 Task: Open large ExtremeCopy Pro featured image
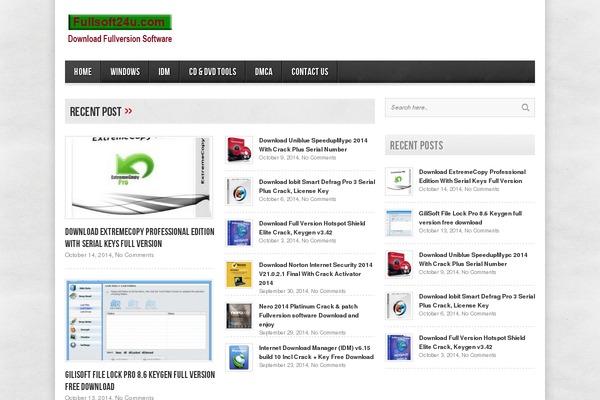(139, 177)
